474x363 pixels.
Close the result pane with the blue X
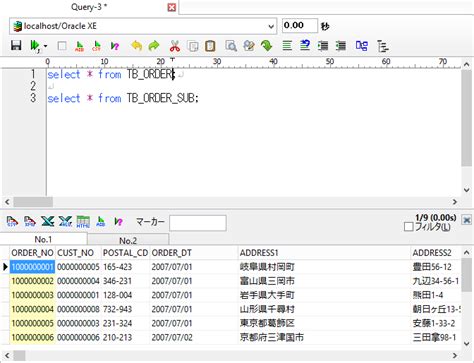467,220
